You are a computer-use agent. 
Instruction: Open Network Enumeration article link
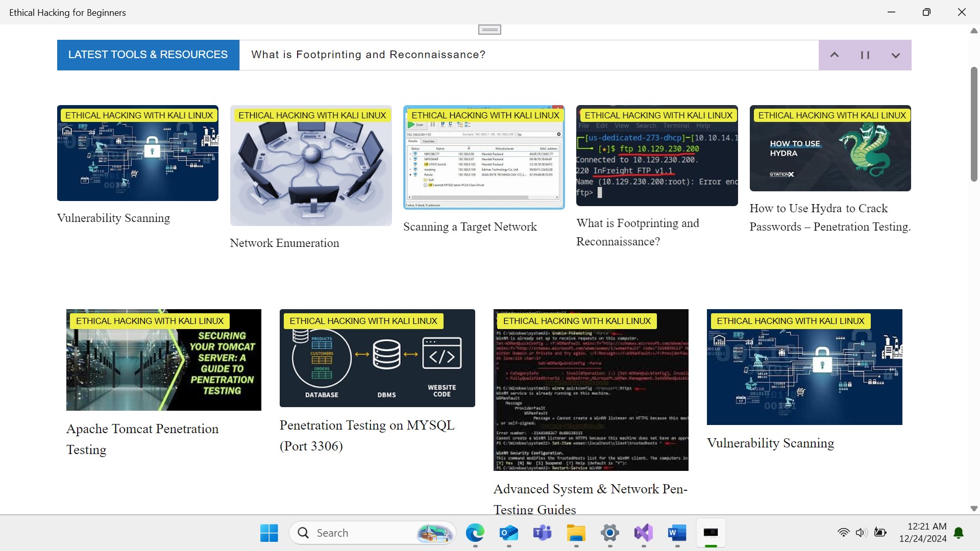click(284, 243)
